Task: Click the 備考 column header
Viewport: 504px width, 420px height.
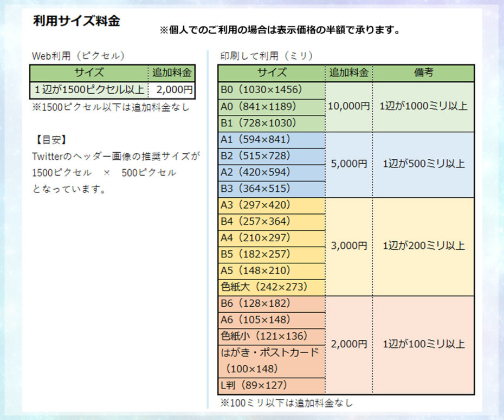Action: point(423,73)
